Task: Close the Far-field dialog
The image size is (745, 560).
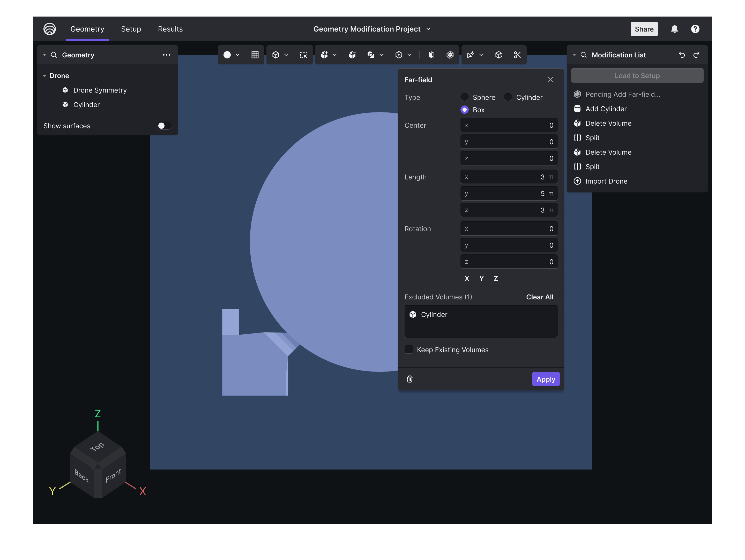Action: point(550,80)
